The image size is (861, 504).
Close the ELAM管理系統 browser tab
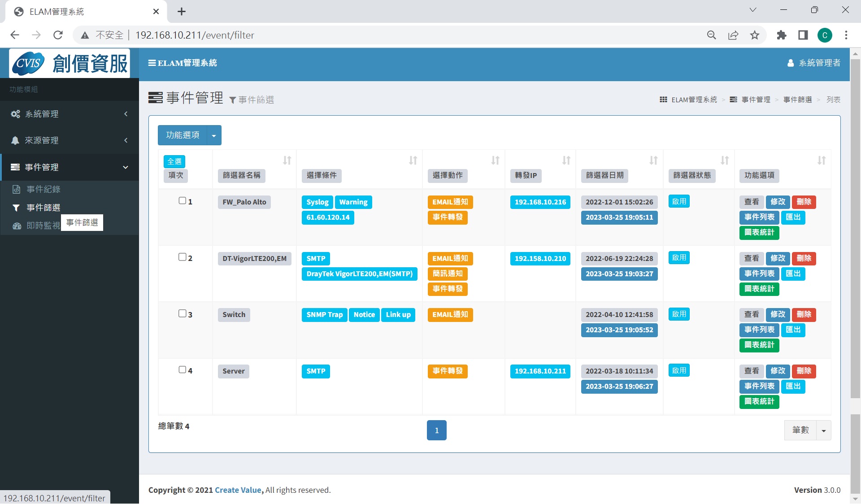pos(156,12)
